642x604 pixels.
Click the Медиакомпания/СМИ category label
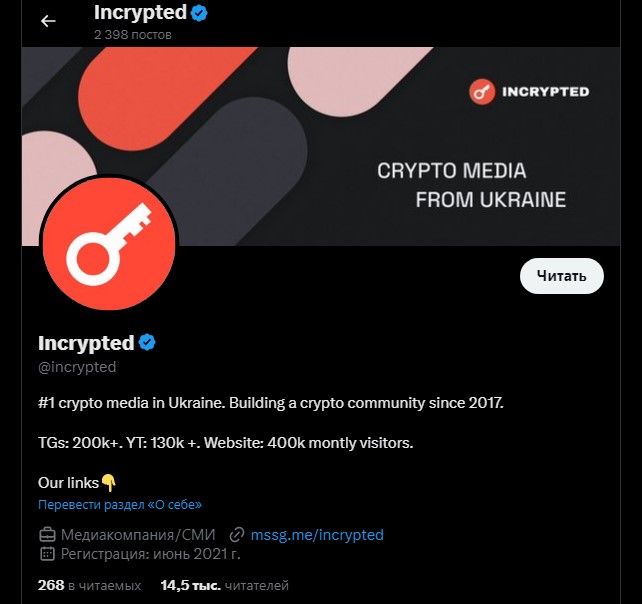(x=138, y=535)
